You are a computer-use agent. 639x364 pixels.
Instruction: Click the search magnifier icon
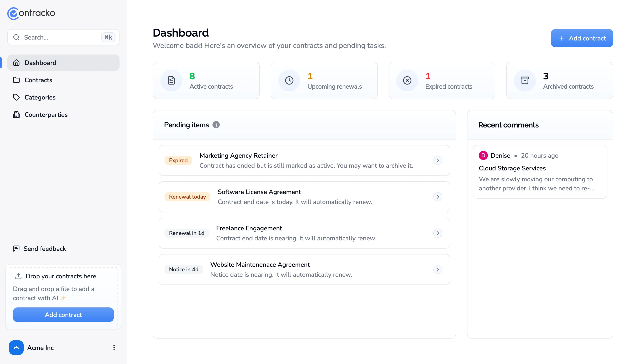(x=17, y=37)
